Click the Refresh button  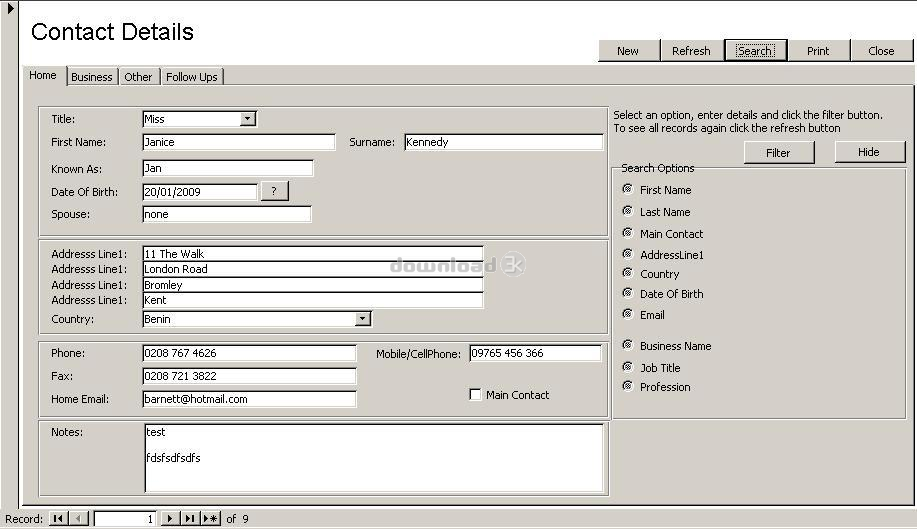[691, 51]
